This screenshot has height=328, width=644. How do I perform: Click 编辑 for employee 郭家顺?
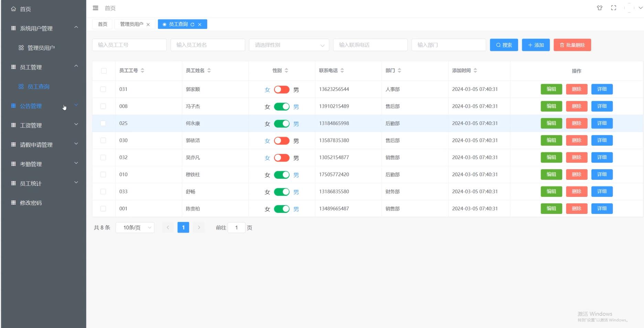(x=551, y=89)
